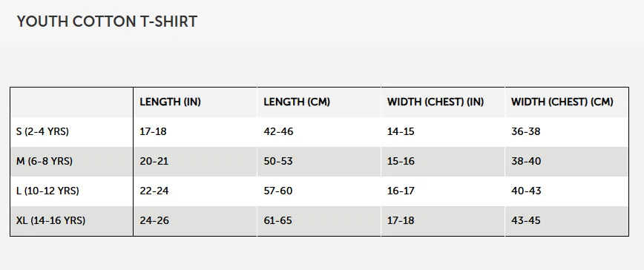Click the 36-38 chest width cm cell
Image resolution: width=644 pixels, height=270 pixels.
point(526,132)
